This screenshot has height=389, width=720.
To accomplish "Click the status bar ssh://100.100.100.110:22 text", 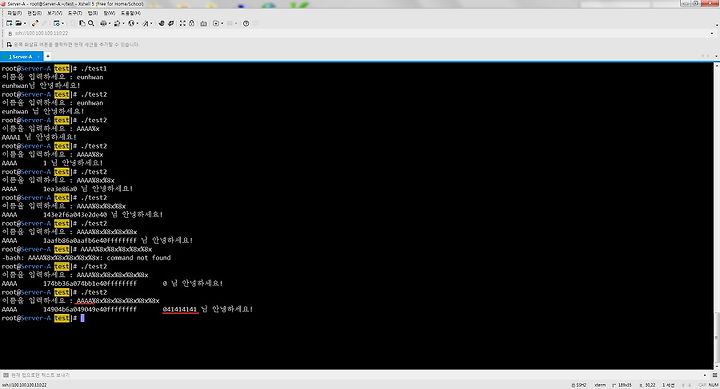I will coord(24,385).
